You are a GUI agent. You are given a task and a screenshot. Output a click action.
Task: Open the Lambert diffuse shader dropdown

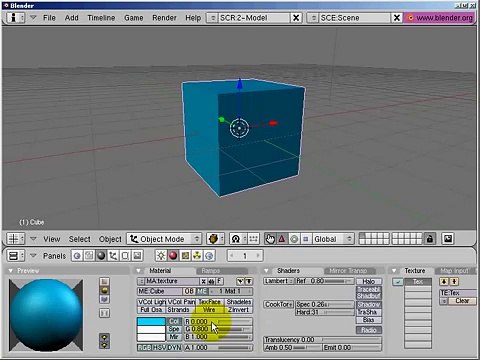pos(279,281)
